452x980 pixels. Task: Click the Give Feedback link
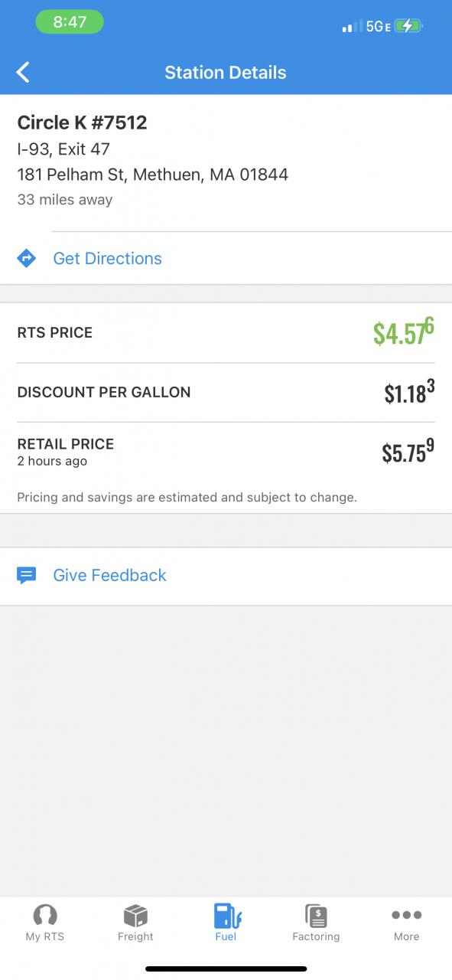tap(109, 576)
